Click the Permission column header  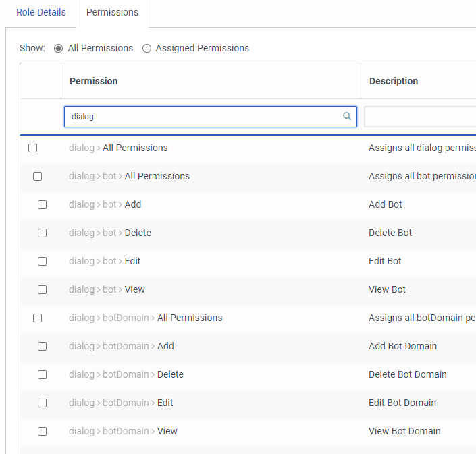click(x=94, y=81)
